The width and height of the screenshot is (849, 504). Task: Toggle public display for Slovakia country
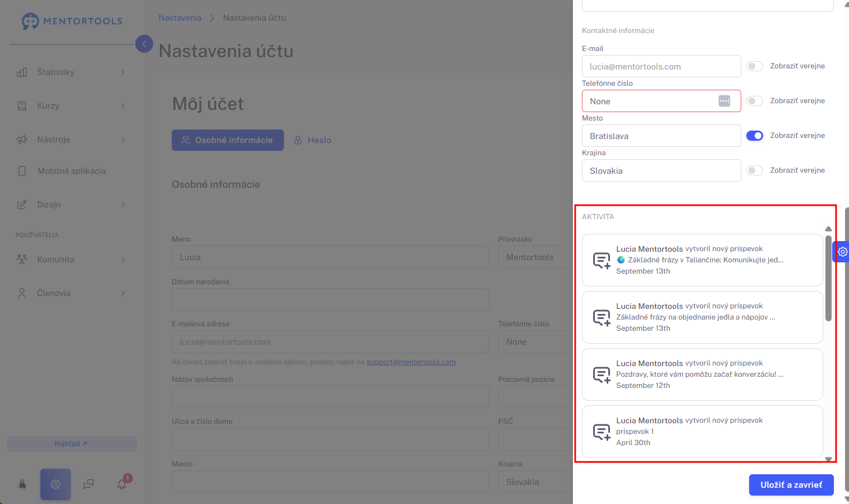tap(755, 170)
